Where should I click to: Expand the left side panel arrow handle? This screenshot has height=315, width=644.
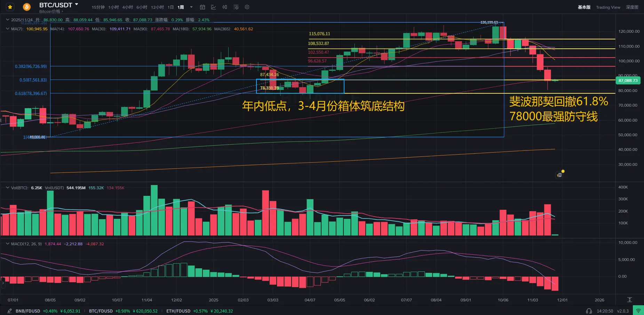(2, 283)
